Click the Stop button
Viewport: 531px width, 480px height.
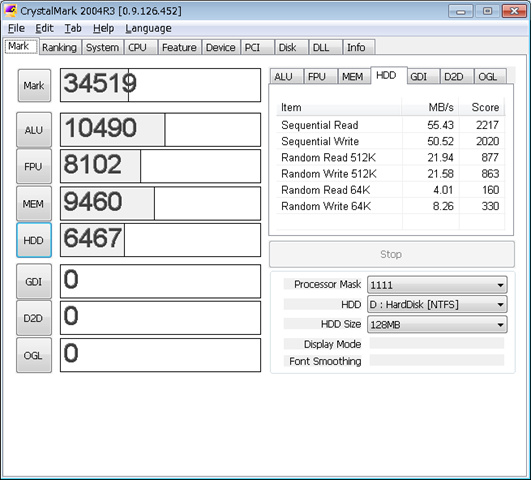(392, 254)
